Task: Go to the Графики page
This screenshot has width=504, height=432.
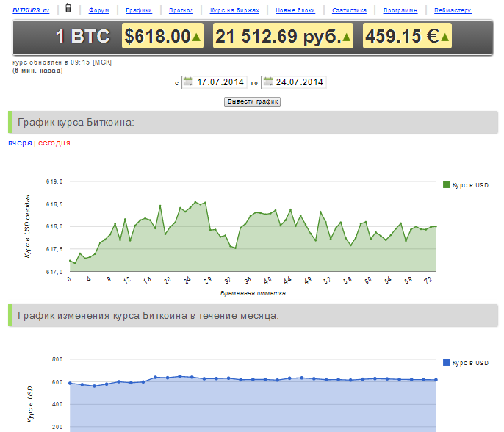Action: pyautogui.click(x=139, y=10)
